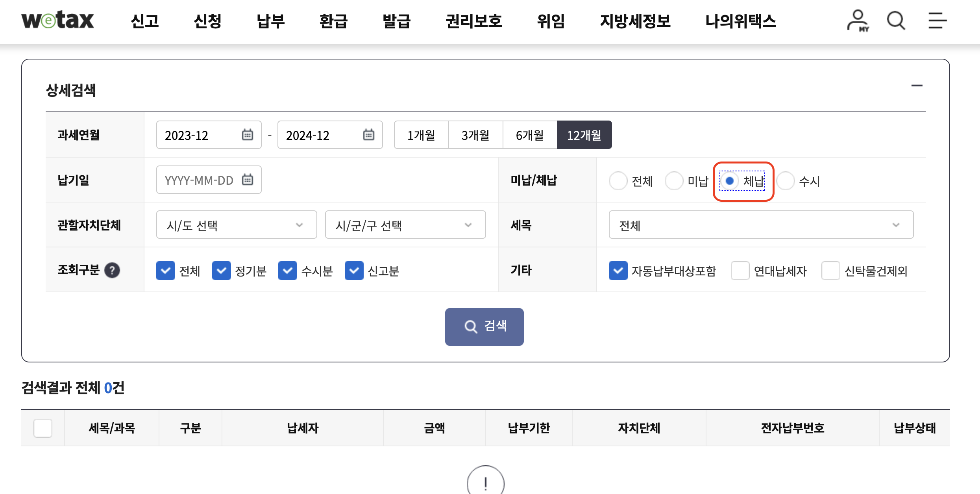
Task: Open the 시/군/구 선택 dropdown
Action: (x=405, y=225)
